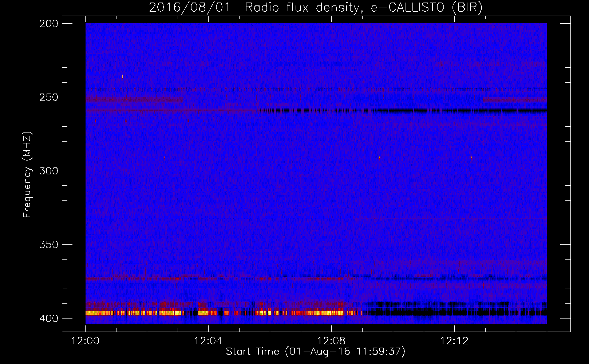Click the "Start Time (01-Aug-16 11:59:37)" axis label
Viewport: 589px width, 364px height.
coord(316,352)
